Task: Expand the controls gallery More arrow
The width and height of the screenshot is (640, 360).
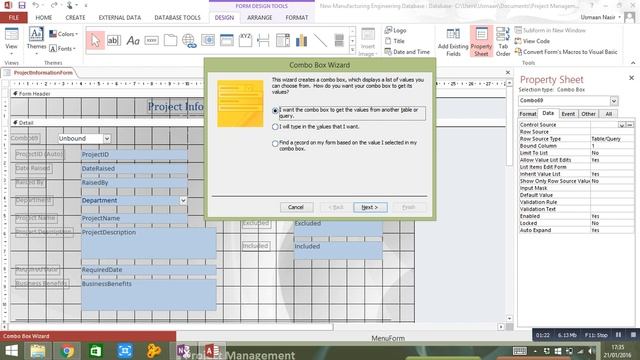Action: pyautogui.click(x=353, y=50)
